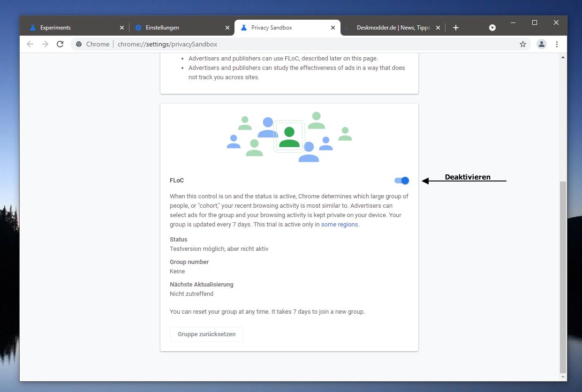Click the Gruppe zurücksetzen button
Viewport: 582px width, 392px height.
206,334
